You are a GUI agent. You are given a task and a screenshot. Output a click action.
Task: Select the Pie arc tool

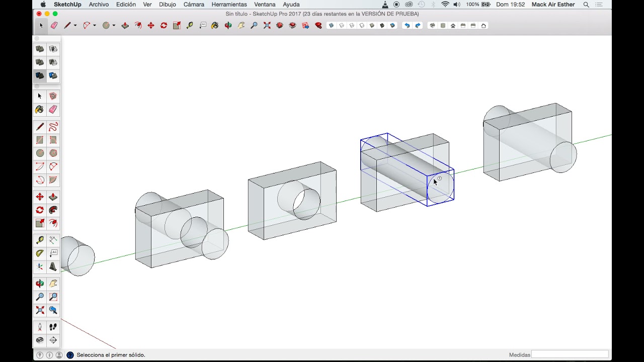tap(53, 180)
